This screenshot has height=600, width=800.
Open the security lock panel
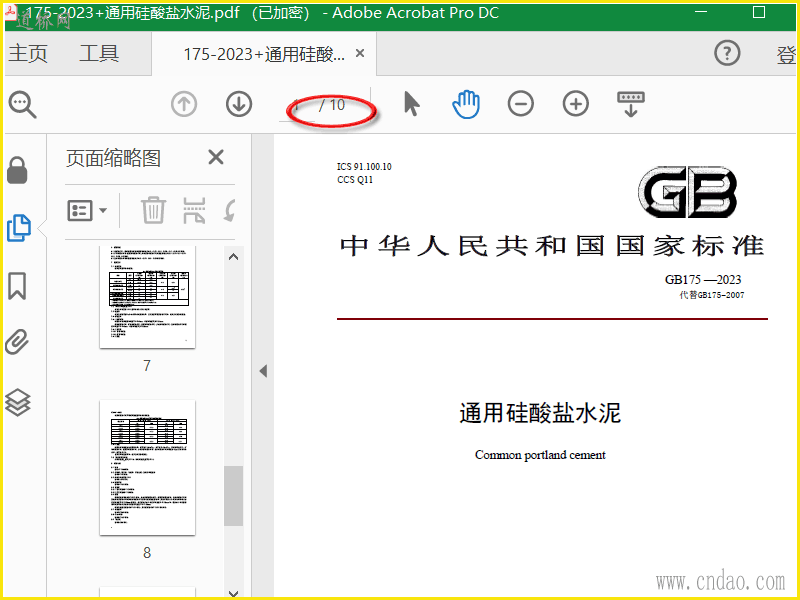coord(17,170)
